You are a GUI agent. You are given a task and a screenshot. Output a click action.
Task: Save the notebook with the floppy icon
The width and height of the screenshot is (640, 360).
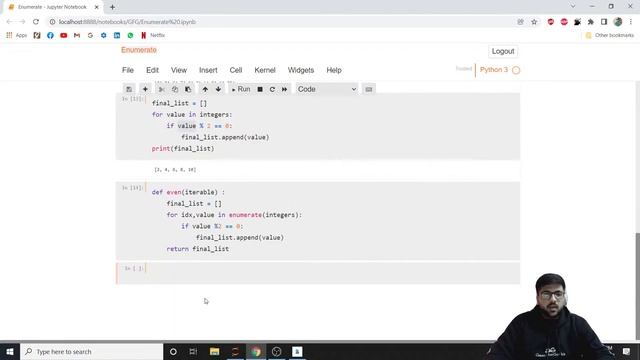[x=129, y=89]
